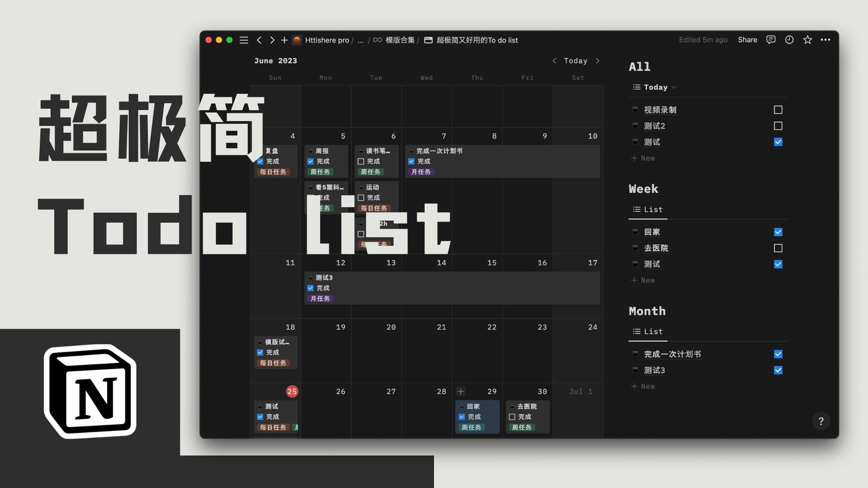
Task: Click the calendar page icon in breadcrumb
Action: pyautogui.click(x=428, y=40)
